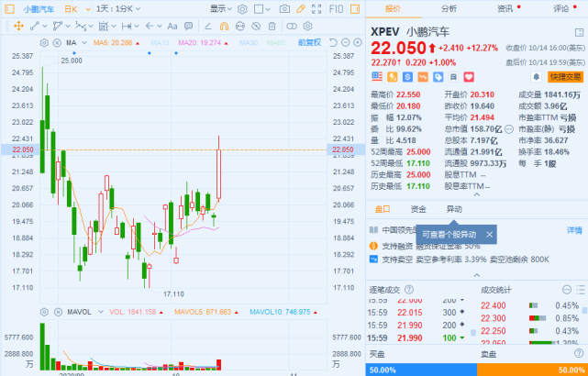
Task: Click the 快捷交易 quick trade button
Action: click(x=565, y=77)
